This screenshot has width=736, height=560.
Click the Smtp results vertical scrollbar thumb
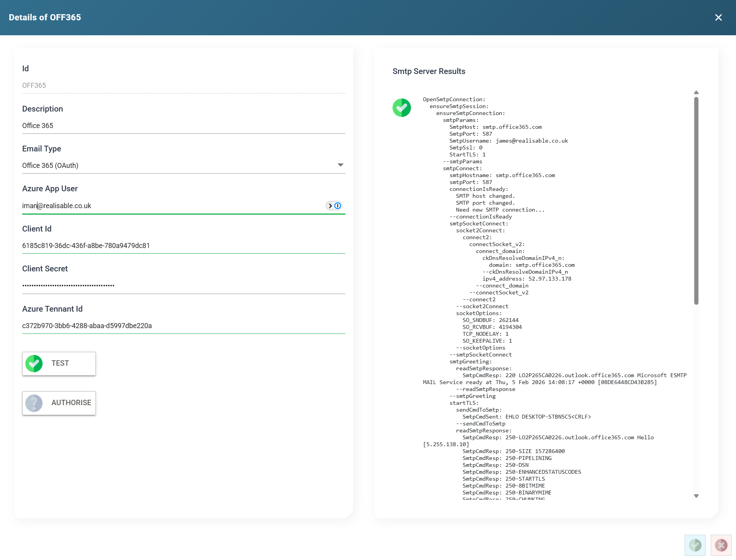pyautogui.click(x=696, y=201)
